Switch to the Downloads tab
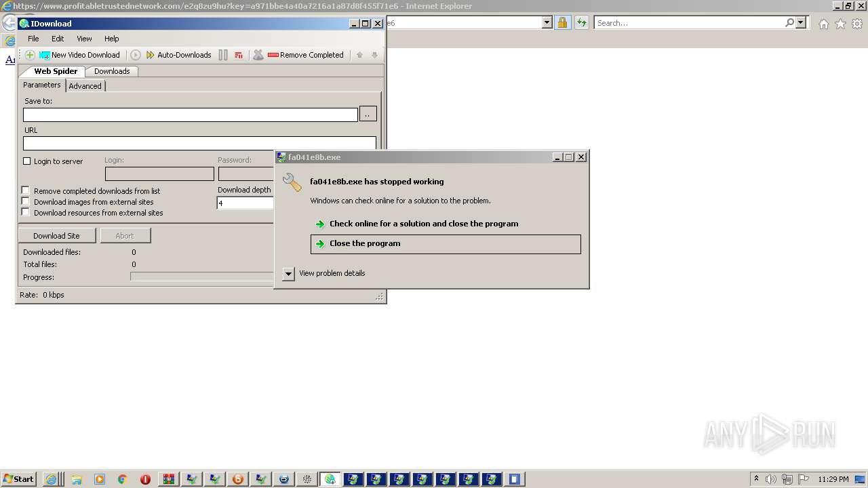 tap(112, 71)
